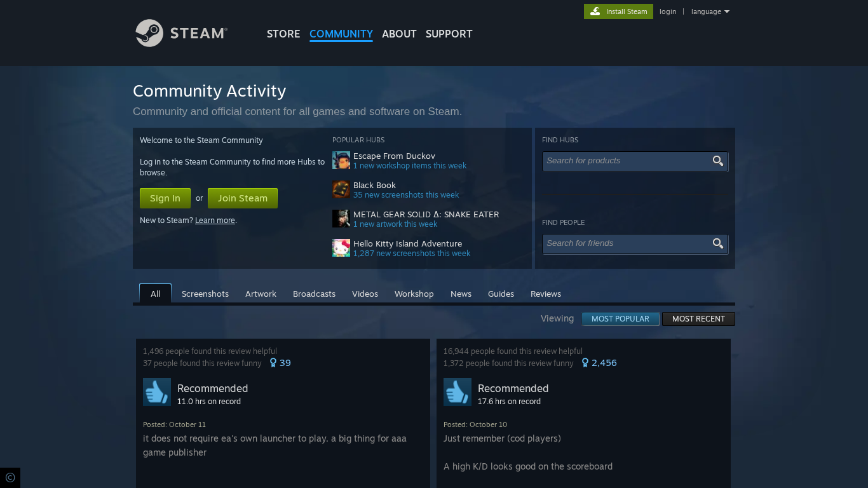
Task: Click thumbs-up icon on 11.0 hrs review
Action: pos(157,392)
